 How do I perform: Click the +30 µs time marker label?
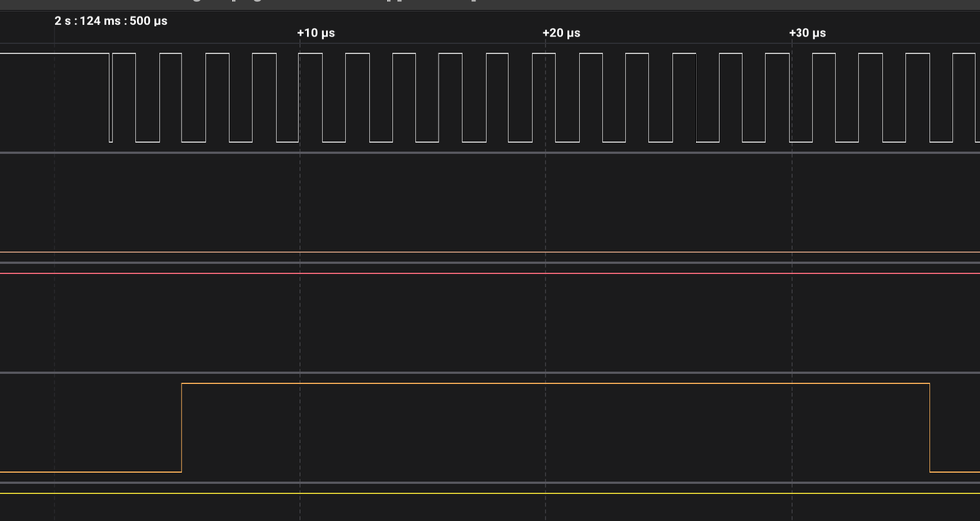pyautogui.click(x=807, y=33)
